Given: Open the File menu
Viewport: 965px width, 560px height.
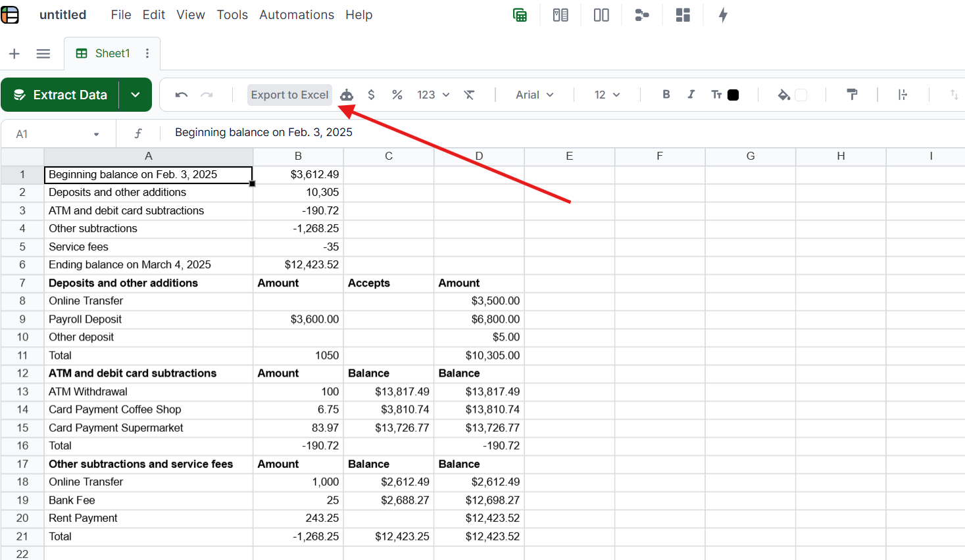Looking at the screenshot, I should (121, 14).
